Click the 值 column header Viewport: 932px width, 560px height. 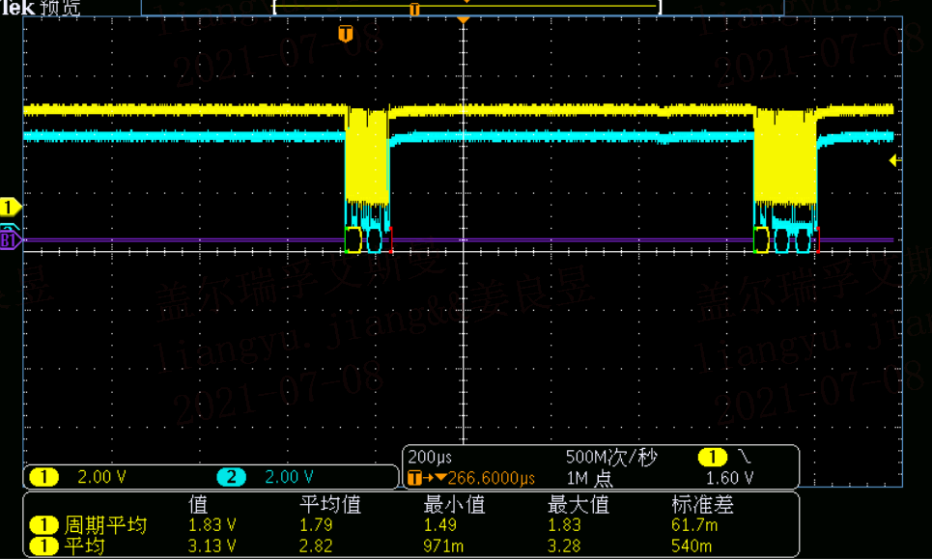coord(199,505)
